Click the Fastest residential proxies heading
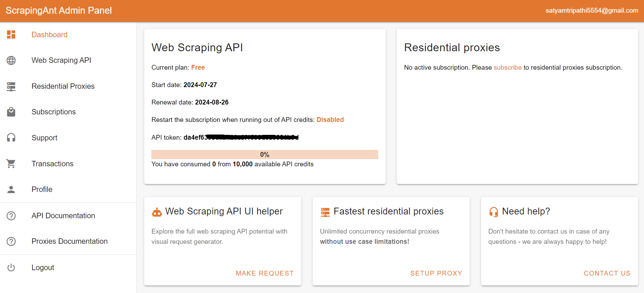The height and width of the screenshot is (293, 644). [388, 211]
